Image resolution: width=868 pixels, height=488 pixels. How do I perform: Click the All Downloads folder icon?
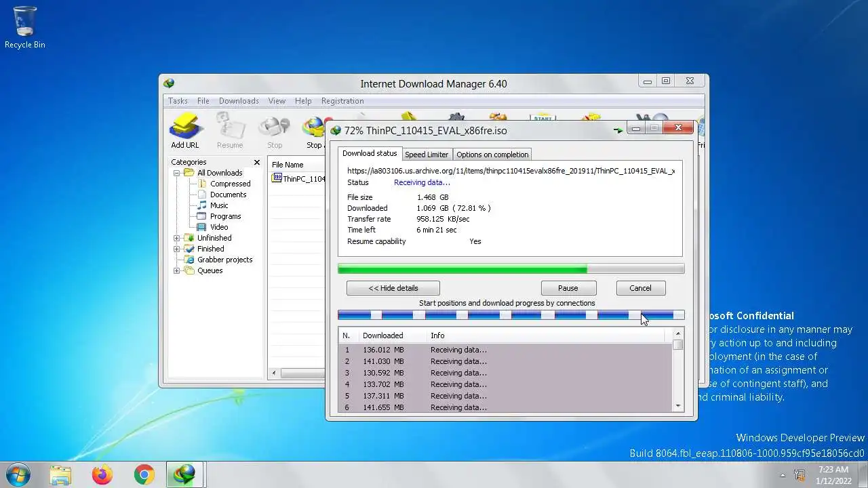pyautogui.click(x=189, y=173)
